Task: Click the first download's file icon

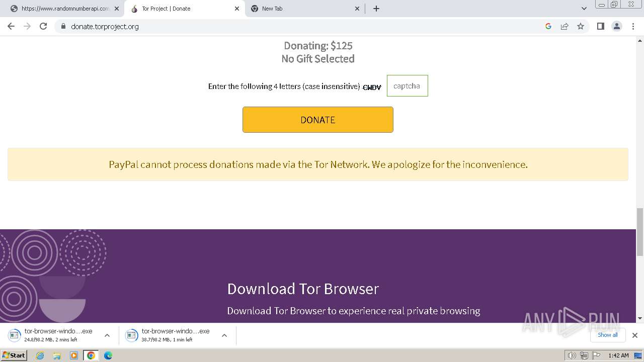Action: (15, 335)
